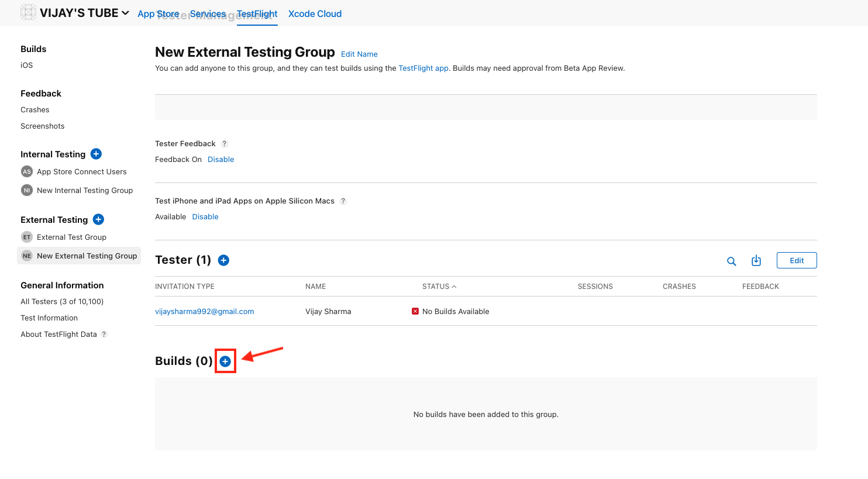868x479 pixels.
Task: Open Crashes feedback in sidebar
Action: [x=35, y=109]
